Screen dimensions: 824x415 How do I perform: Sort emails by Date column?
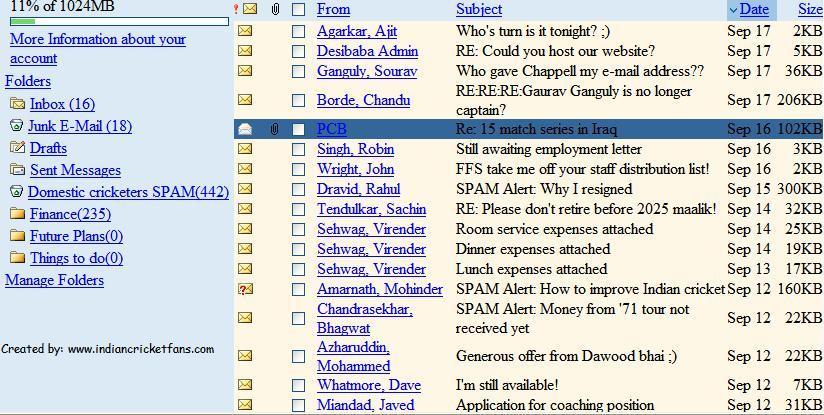point(754,9)
